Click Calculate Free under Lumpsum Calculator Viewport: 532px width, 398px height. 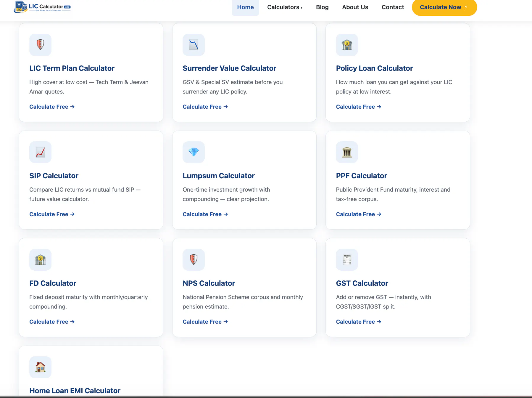(205, 214)
